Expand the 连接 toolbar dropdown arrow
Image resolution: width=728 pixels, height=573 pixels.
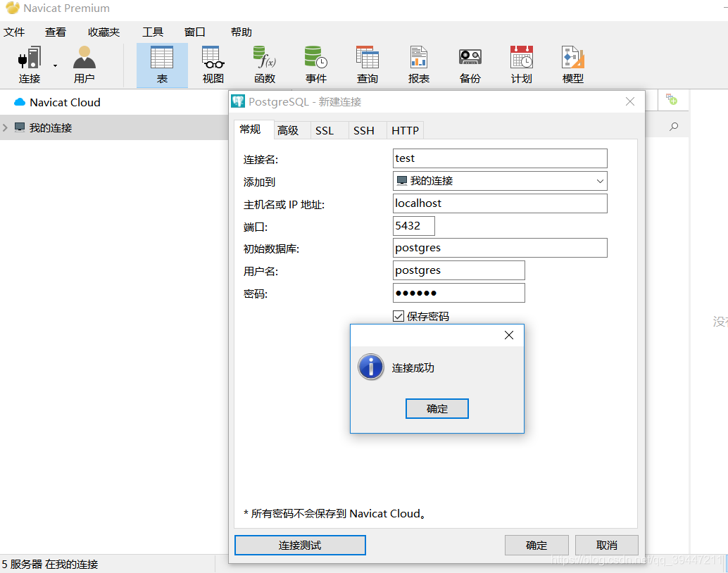click(55, 66)
